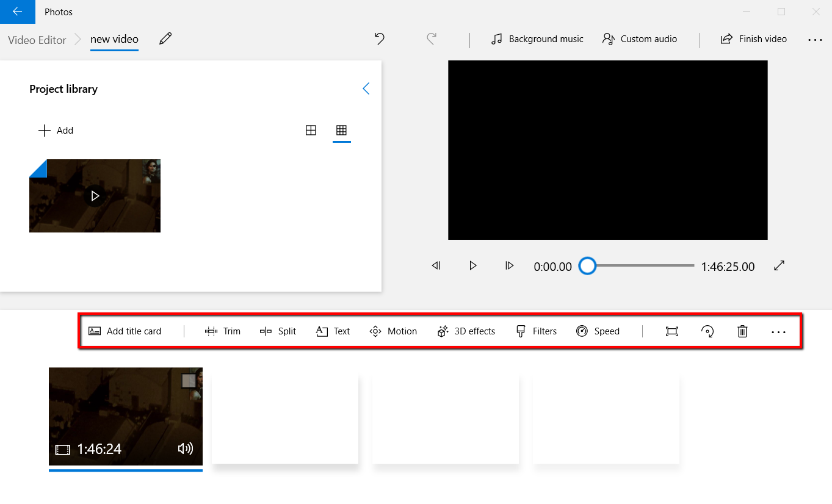Open the top-right See more menu
The image size is (832, 504).
[x=816, y=39]
